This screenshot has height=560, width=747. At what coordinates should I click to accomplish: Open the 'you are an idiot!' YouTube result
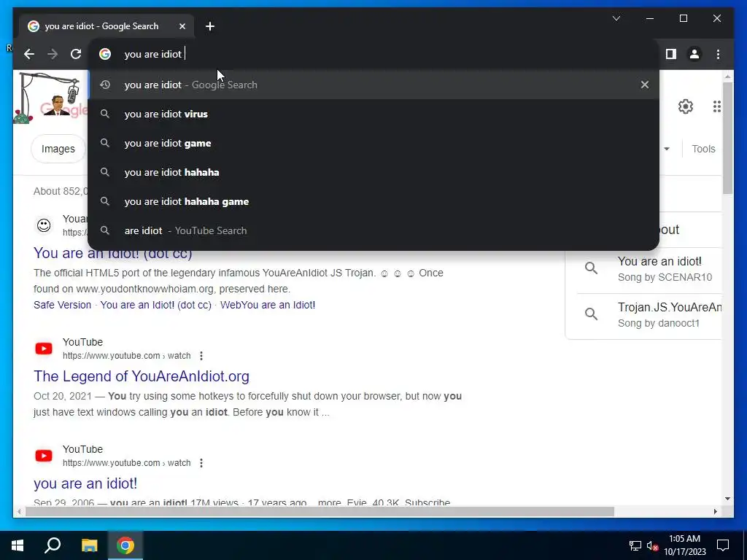point(85,483)
